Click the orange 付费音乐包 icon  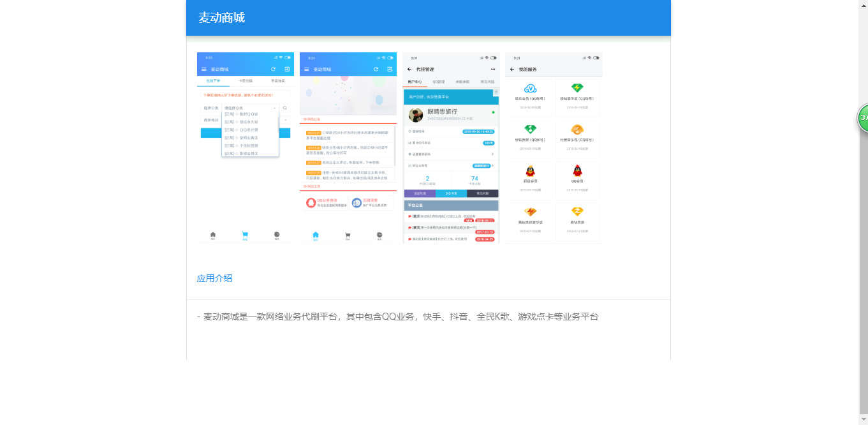tap(577, 130)
